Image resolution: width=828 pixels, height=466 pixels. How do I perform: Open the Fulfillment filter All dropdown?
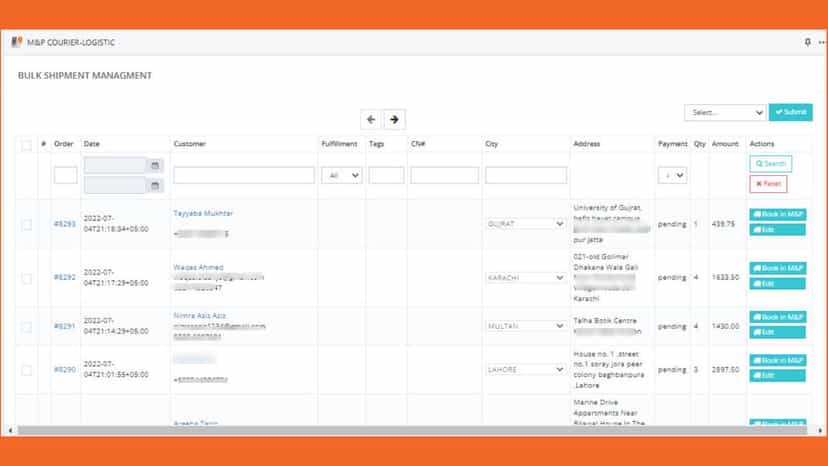[342, 175]
